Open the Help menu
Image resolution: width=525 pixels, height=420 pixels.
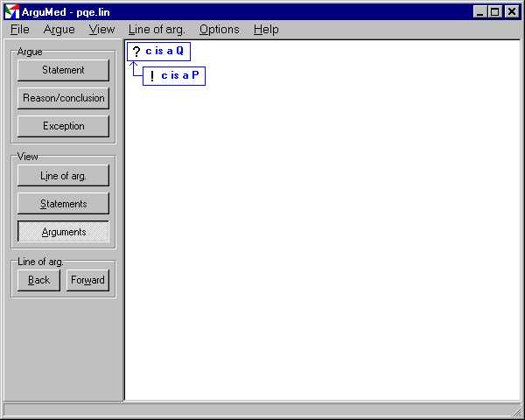click(x=266, y=30)
